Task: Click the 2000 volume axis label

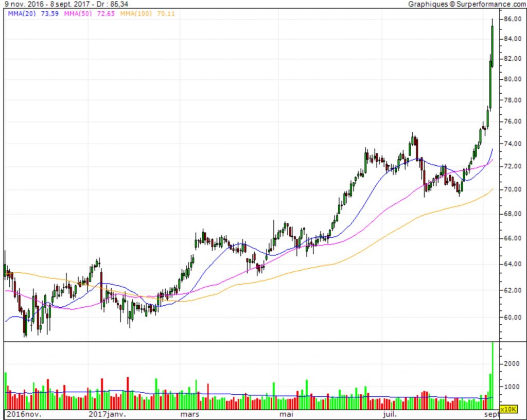Action: 512,363
